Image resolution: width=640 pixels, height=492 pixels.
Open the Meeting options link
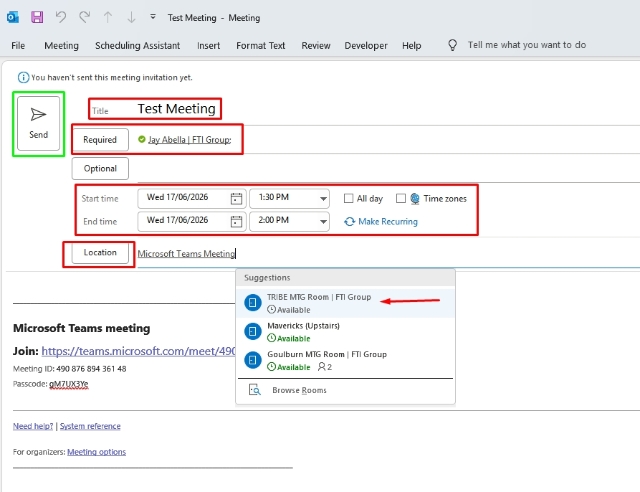click(x=96, y=452)
